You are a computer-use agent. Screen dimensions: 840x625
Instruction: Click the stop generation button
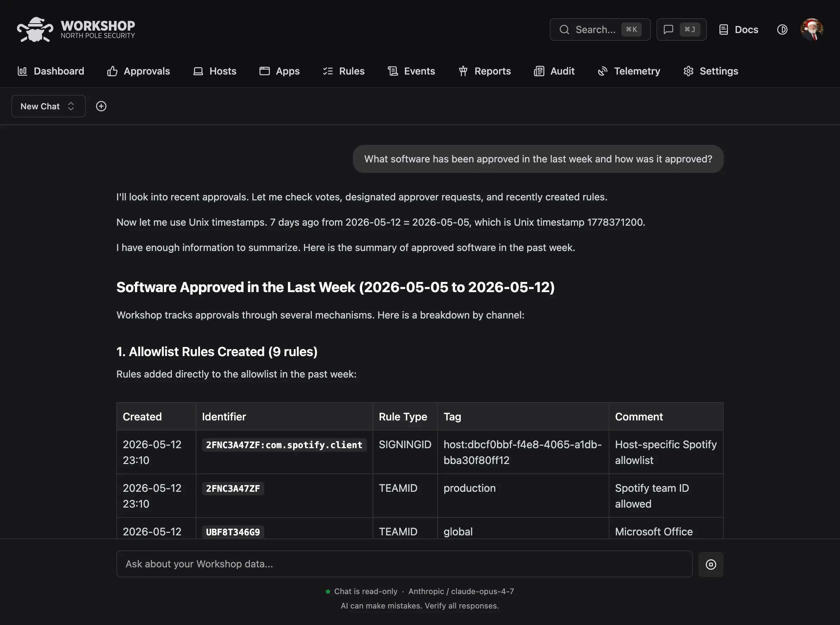(x=711, y=565)
